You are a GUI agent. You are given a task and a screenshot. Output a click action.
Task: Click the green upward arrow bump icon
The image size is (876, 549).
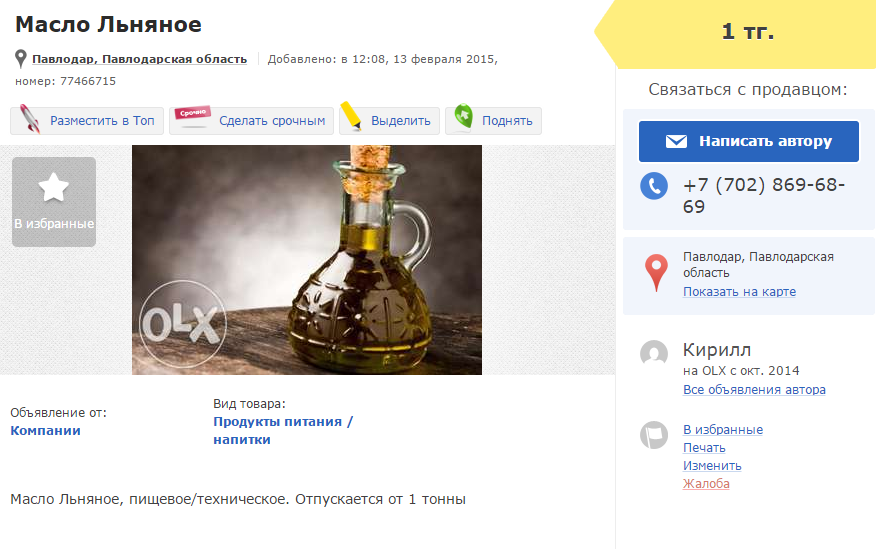463,120
